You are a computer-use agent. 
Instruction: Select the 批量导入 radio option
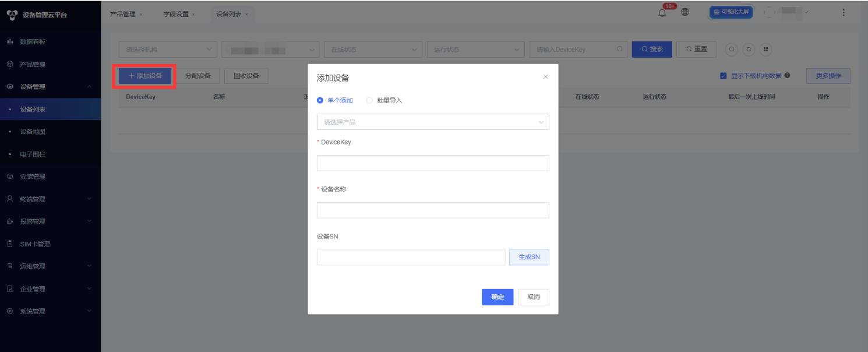[384, 100]
